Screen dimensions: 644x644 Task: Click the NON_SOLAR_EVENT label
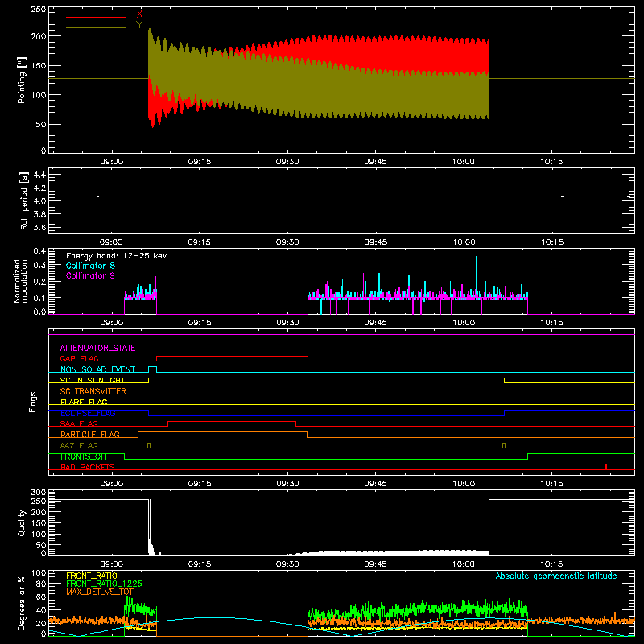(97, 369)
